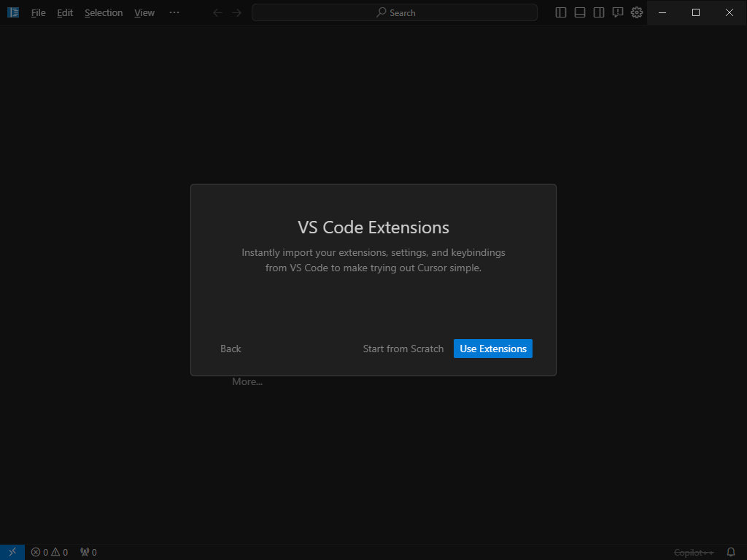Open the feedback speech bubble icon
Viewport: 747px width, 560px height.
pos(618,13)
